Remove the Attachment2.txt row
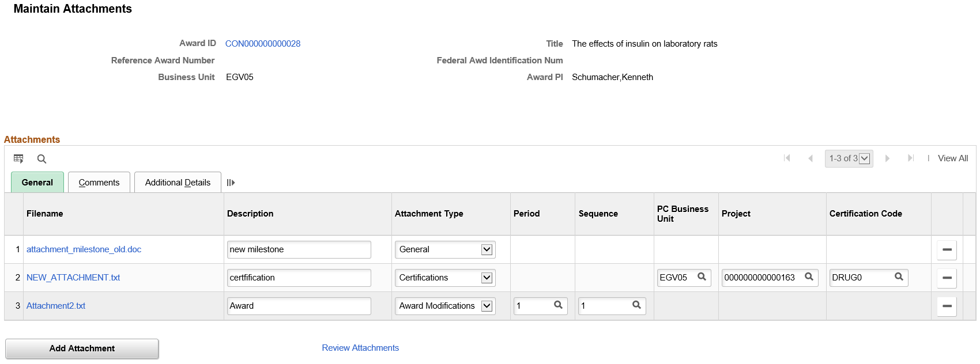 pos(947,306)
